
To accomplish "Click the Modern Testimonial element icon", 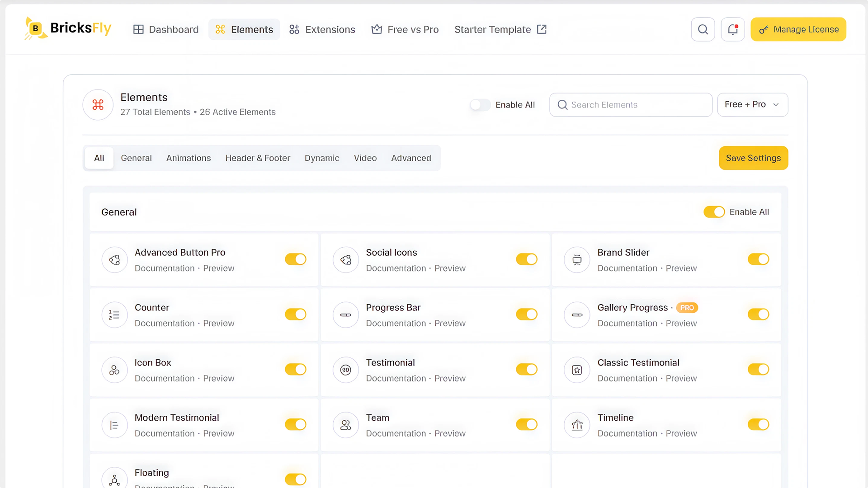I will coord(114,425).
